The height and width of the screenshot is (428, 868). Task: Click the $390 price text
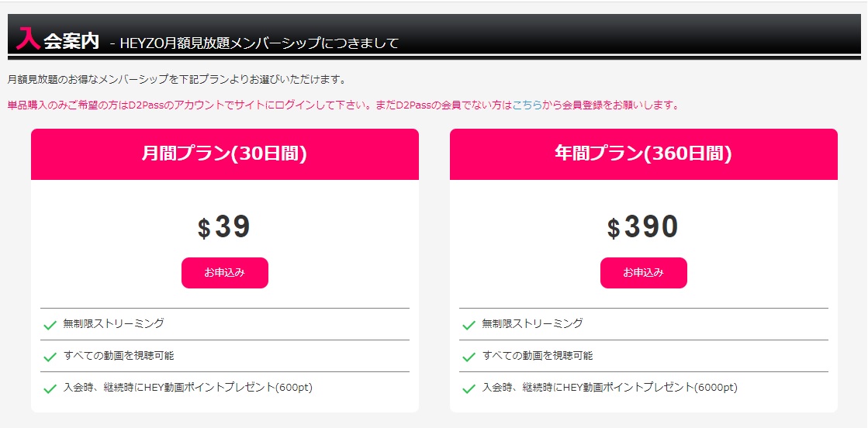coord(643,227)
